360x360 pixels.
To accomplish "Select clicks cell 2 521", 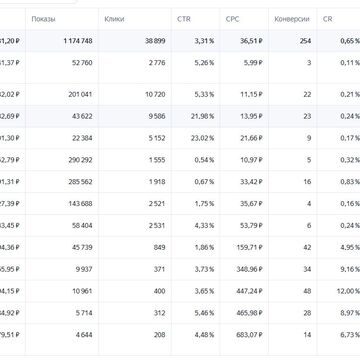I will click(157, 203).
